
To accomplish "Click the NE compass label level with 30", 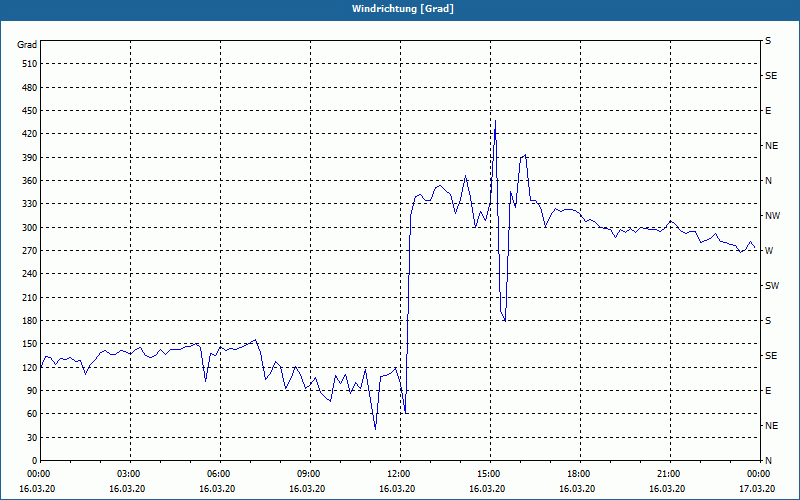I will [x=772, y=426].
